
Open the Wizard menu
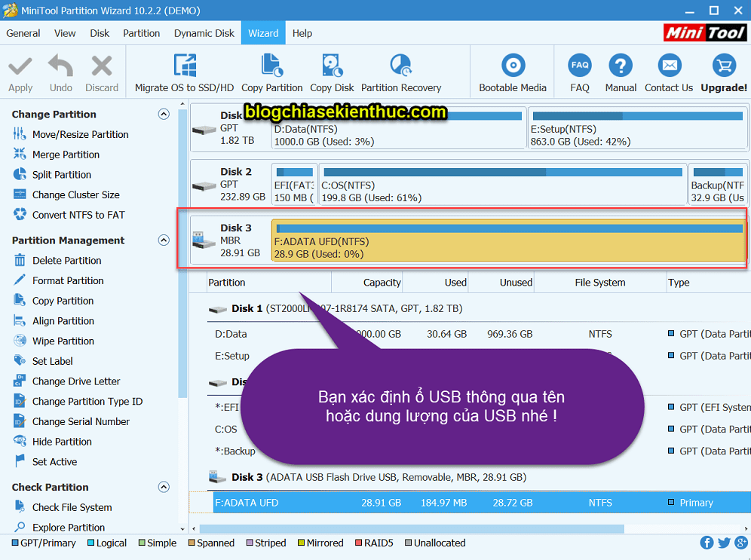[263, 33]
